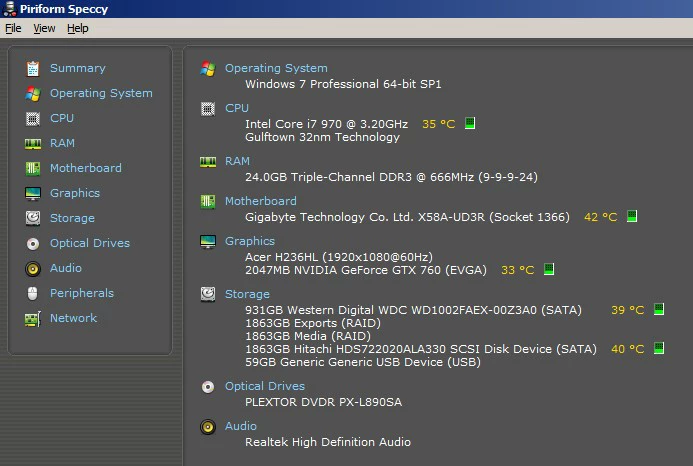Open Optical Drives in the sidebar
This screenshot has width=693, height=466.
90,243
